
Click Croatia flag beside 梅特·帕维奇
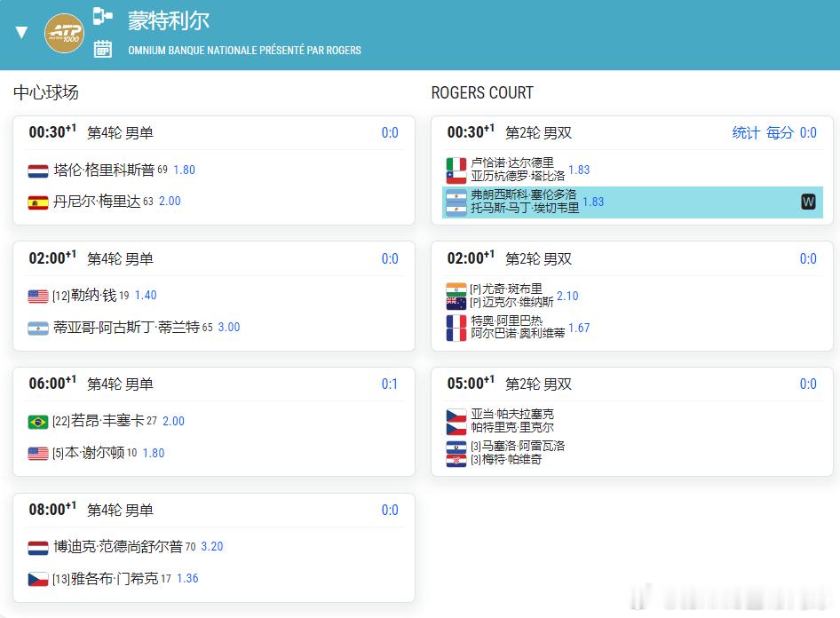coord(456,461)
